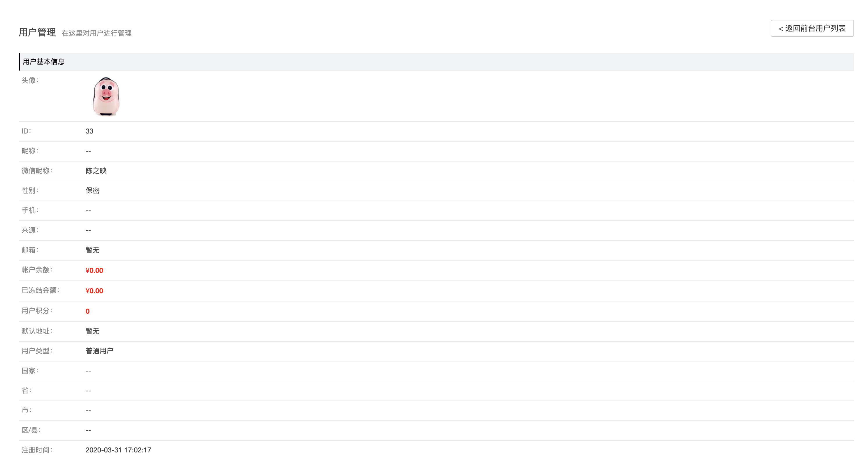Click the frozen amount ¥0.00 value
868x467 pixels.
(94, 291)
